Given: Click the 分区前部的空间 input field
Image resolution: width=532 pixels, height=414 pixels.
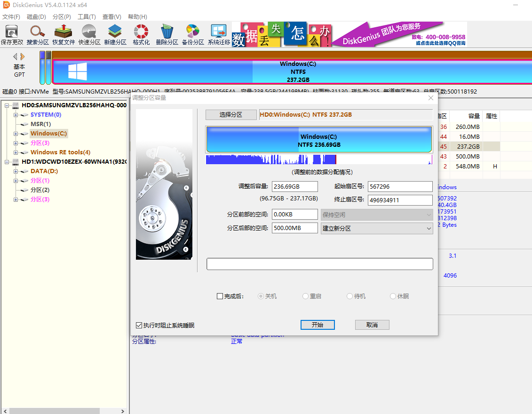Looking at the screenshot, I should (x=295, y=215).
